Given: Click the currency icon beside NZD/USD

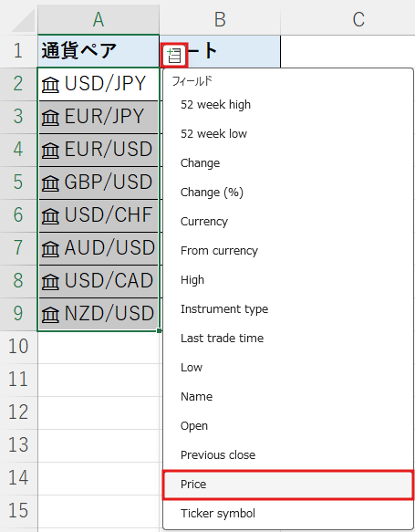Looking at the screenshot, I should 50,314.
